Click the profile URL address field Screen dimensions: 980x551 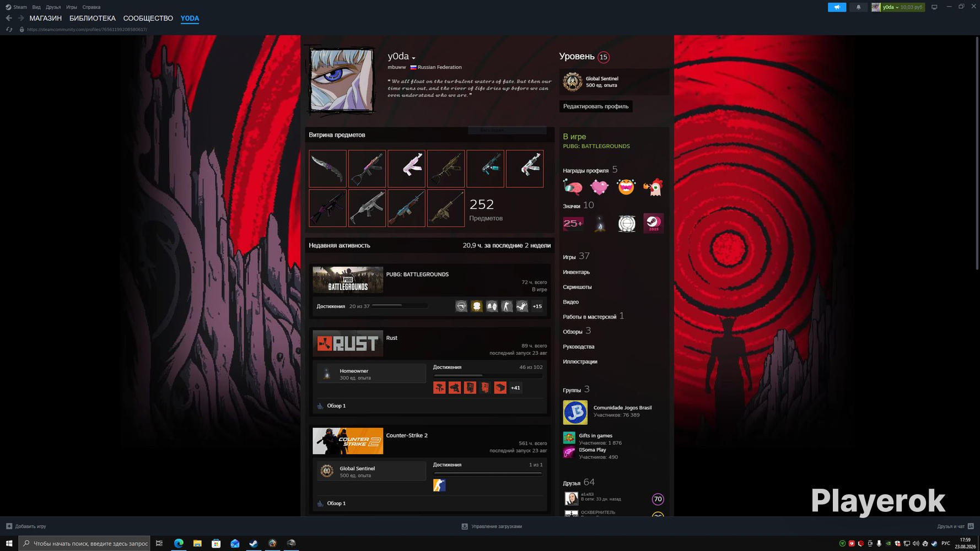(87, 29)
